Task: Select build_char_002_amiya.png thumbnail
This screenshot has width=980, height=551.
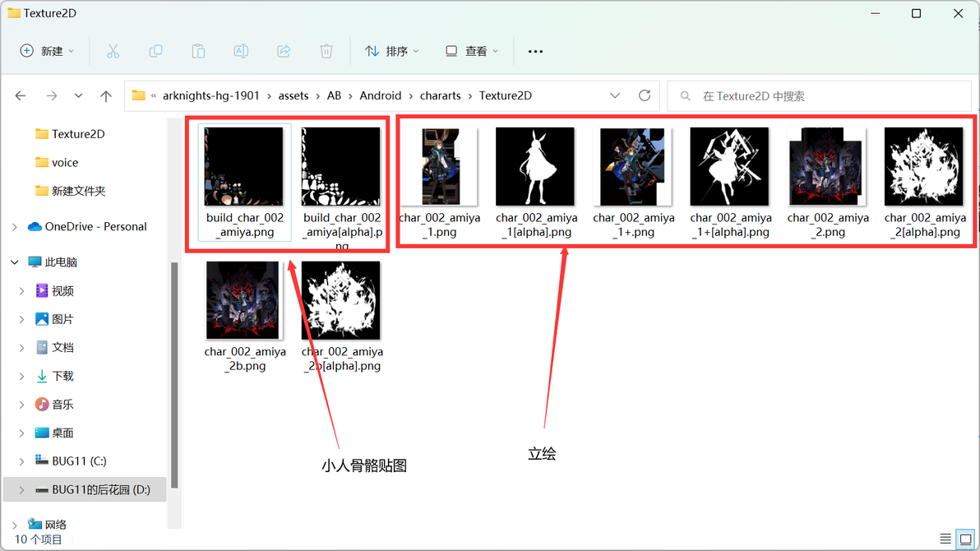Action: tap(243, 167)
